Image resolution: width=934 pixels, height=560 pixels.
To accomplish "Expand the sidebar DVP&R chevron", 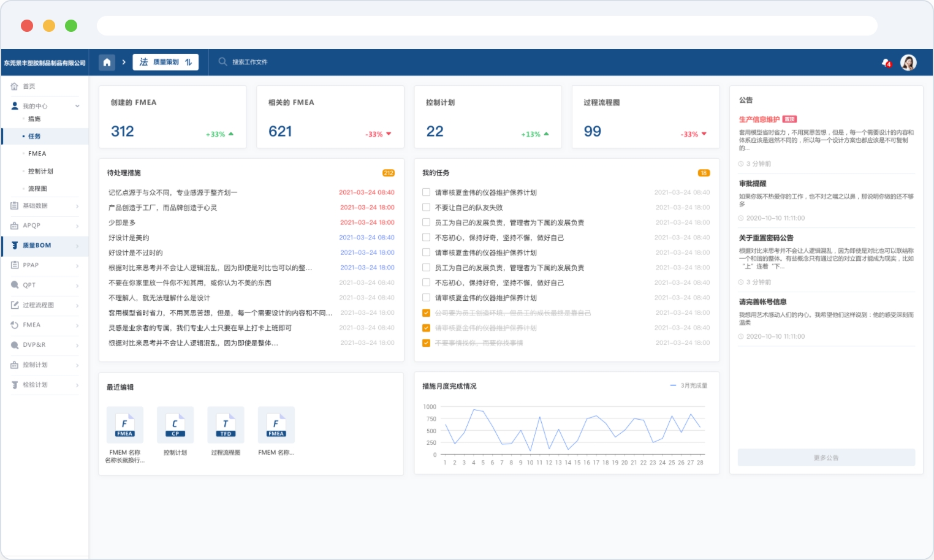I will pos(77,345).
